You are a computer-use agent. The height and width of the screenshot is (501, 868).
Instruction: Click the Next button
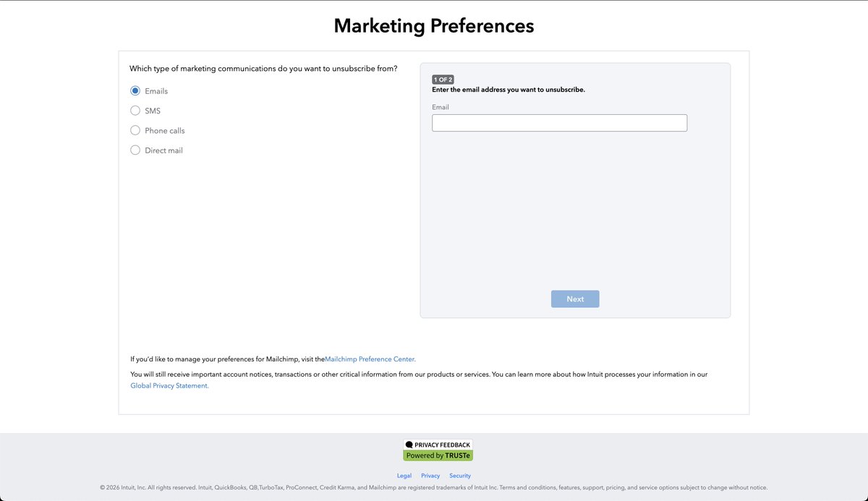pos(575,299)
